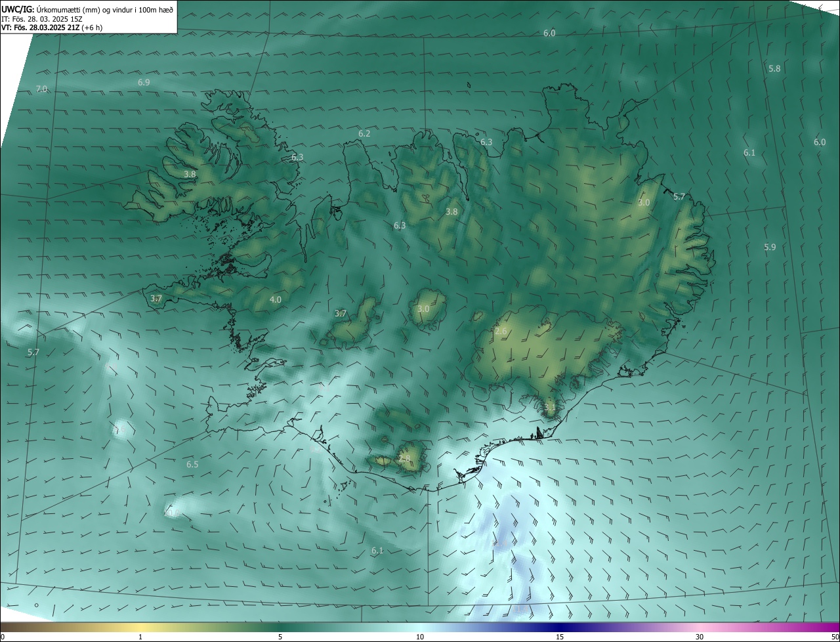Viewport: 840px width, 642px height.
Task: Click the 'UWC/IG: Úrkomumætti (mm)' title line
Action: (87, 9)
